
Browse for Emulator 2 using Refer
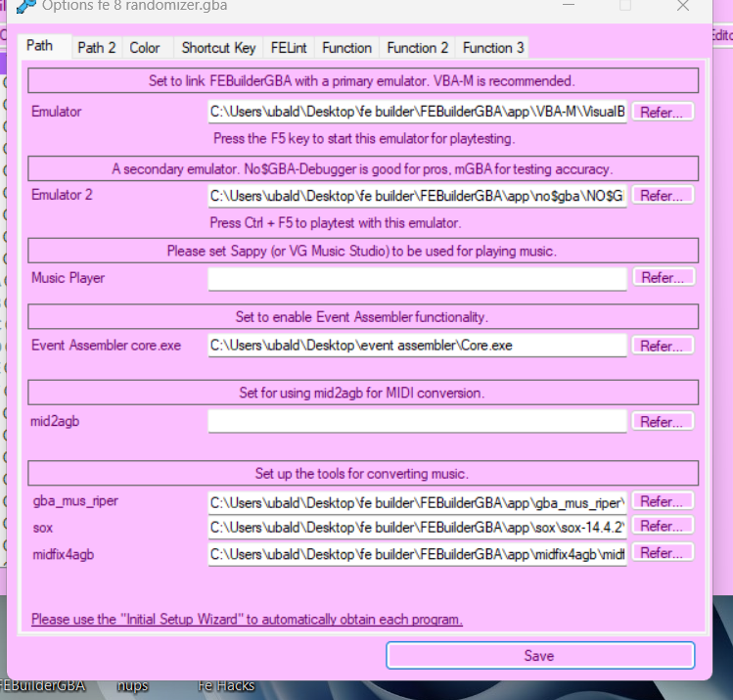coord(663,195)
